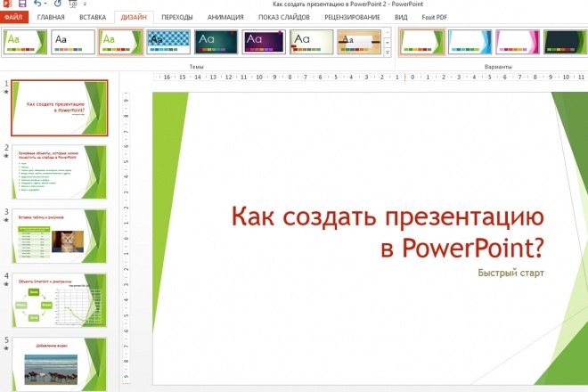
Task: Click the 'Варианты' group label
Action: click(x=498, y=67)
